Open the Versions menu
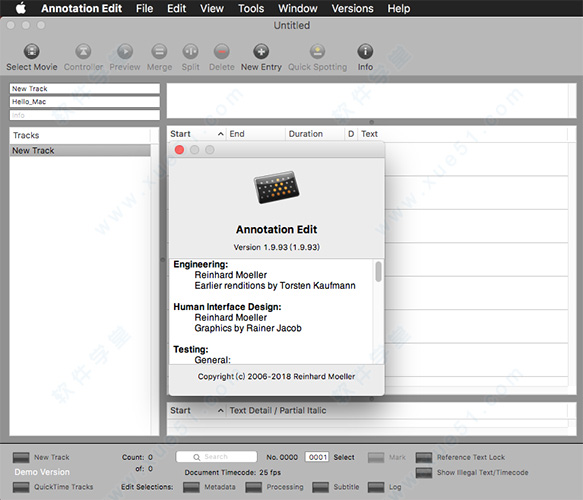This screenshot has height=500, width=583. (352, 8)
